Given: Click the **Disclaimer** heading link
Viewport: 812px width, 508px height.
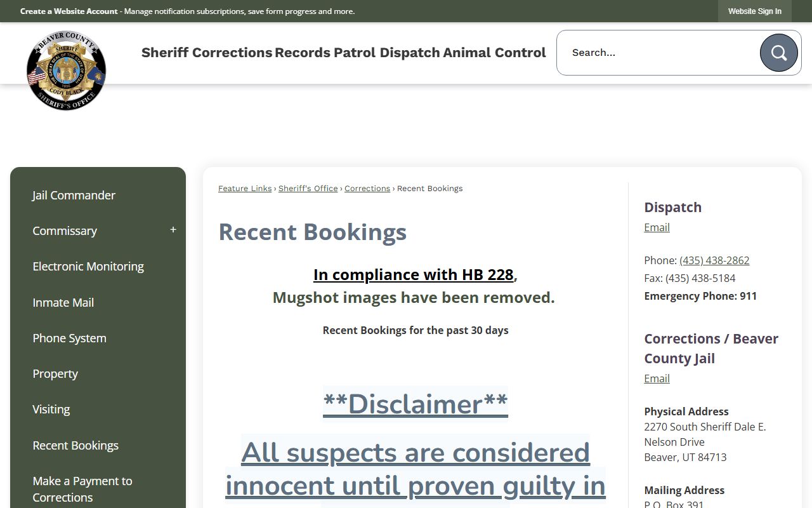Looking at the screenshot, I should click(416, 404).
